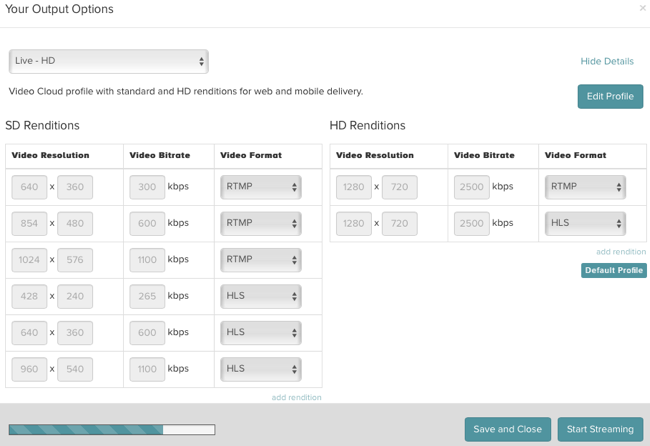Screen dimensions: 650x446
Task: Open the RTMP format dropdown for 1024x576
Action: (x=261, y=260)
